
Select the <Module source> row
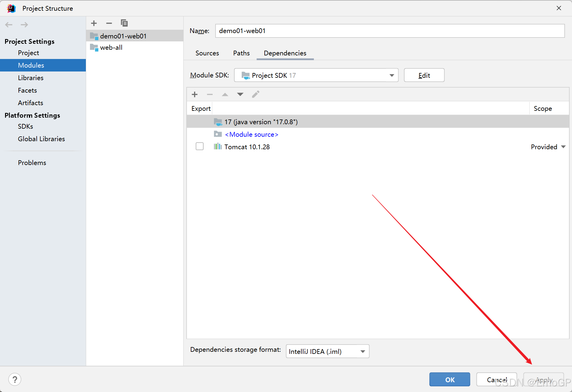coord(378,134)
